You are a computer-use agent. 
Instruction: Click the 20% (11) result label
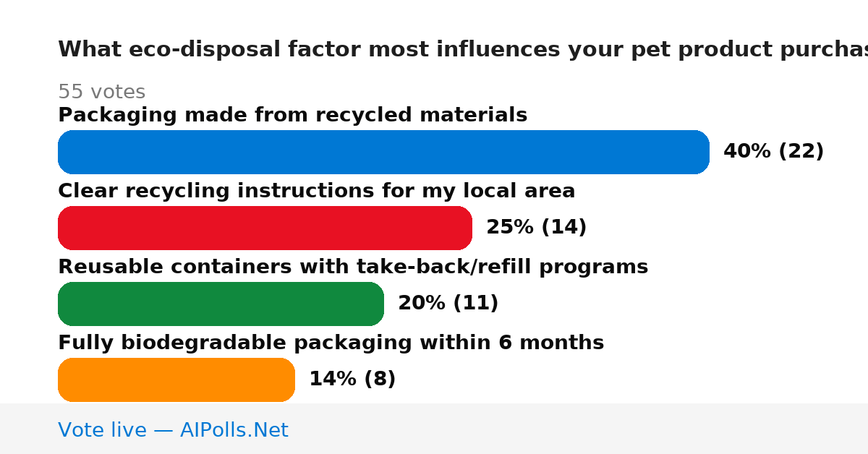448,303
